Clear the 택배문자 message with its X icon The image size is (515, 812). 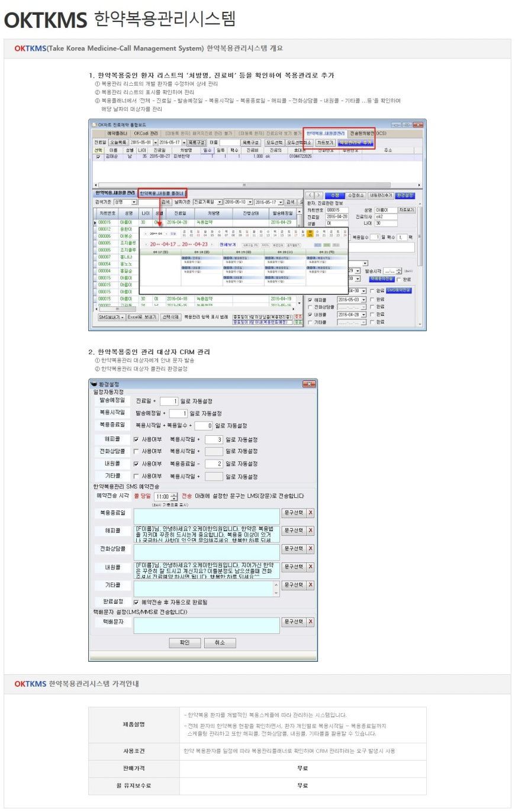coord(311,622)
